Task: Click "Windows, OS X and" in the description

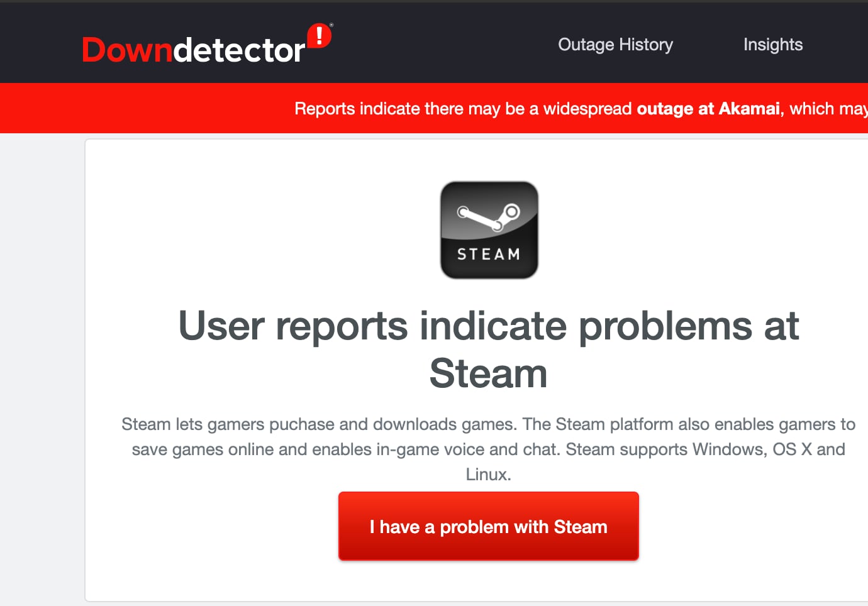Action: (x=769, y=449)
